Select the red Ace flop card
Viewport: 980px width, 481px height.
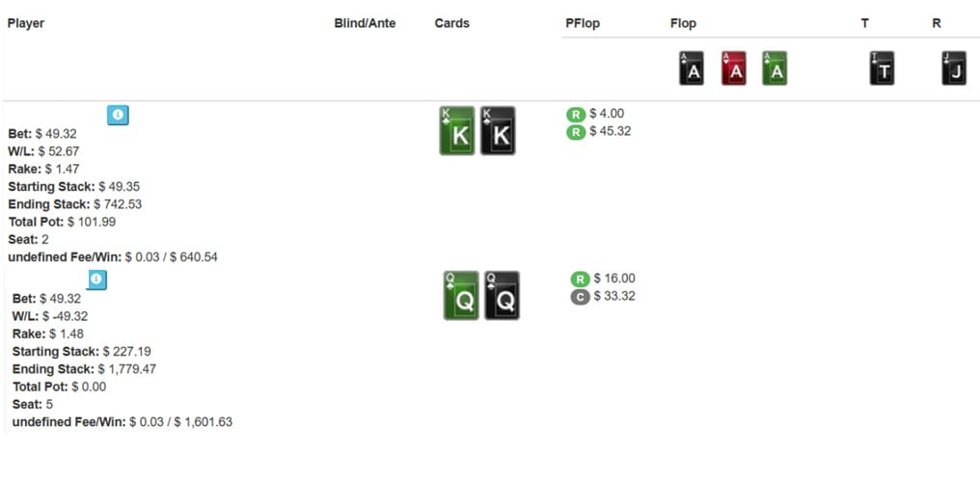point(734,68)
